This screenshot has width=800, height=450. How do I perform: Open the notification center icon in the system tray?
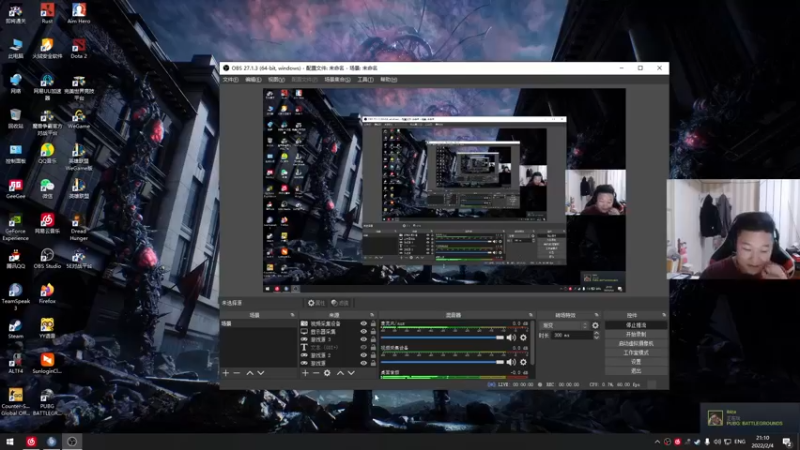787,441
